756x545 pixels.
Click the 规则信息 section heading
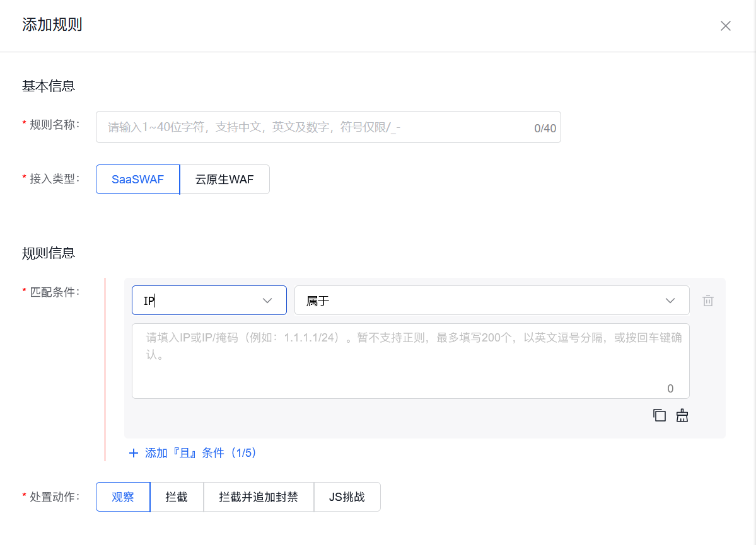pyautogui.click(x=49, y=253)
